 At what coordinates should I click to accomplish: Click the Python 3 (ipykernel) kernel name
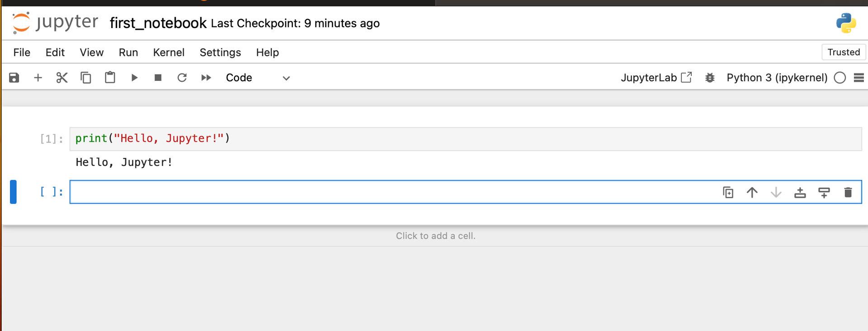pos(777,78)
